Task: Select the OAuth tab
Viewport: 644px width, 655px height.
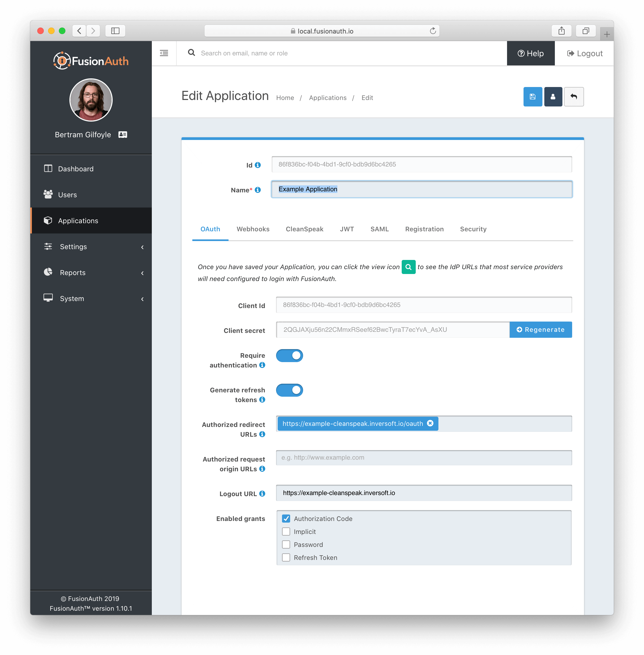Action: click(x=210, y=229)
